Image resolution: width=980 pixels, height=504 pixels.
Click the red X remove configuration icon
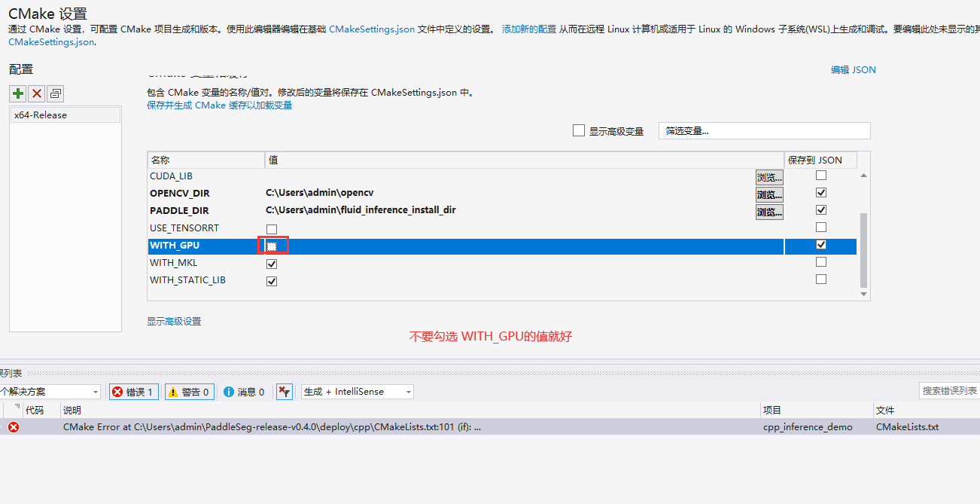point(36,93)
